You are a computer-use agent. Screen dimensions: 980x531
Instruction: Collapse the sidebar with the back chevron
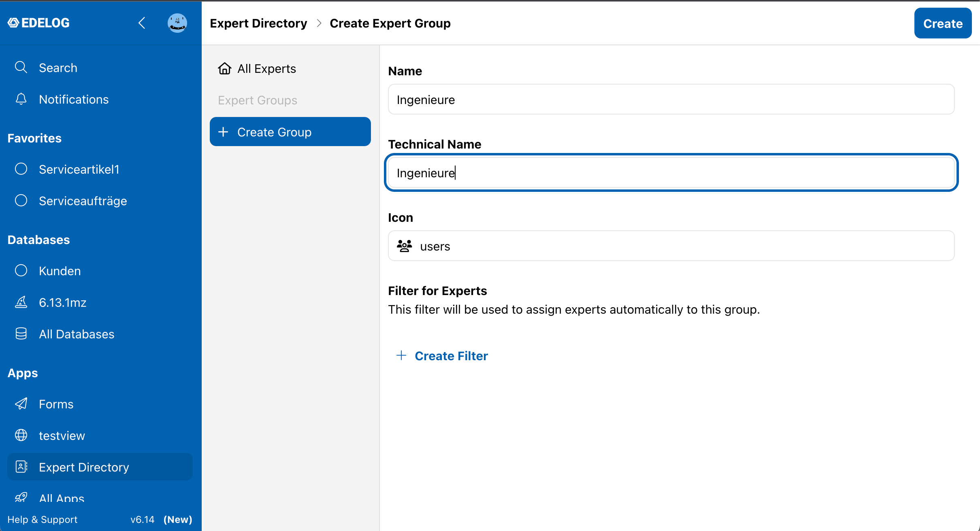click(x=142, y=23)
